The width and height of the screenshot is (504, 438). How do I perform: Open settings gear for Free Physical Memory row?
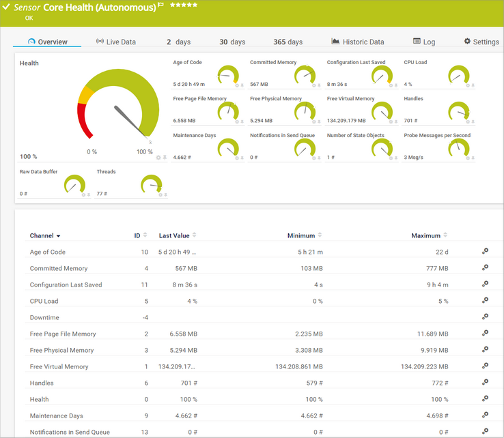tap(485, 349)
